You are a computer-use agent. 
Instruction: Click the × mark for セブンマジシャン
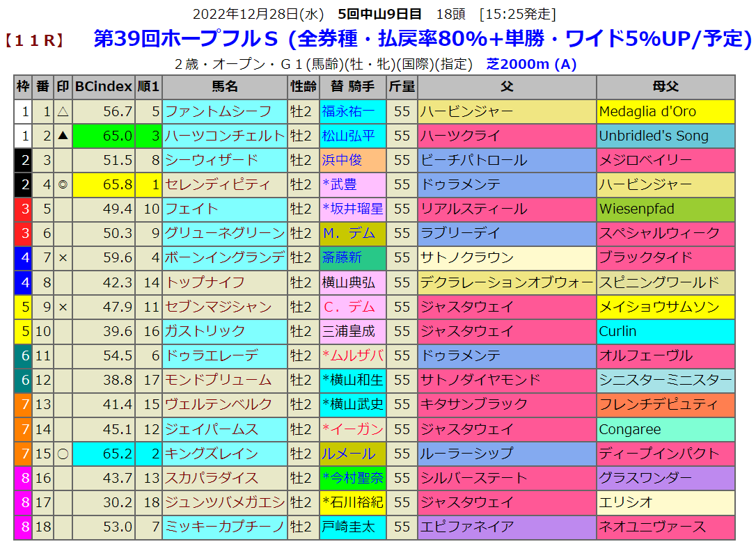click(63, 307)
